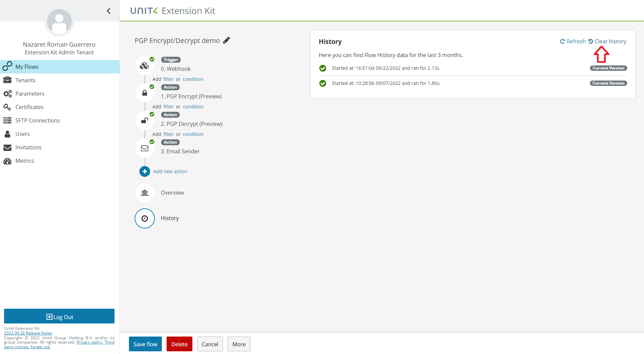Screen dimensions: 644x354
Task: Click the Tenants briefcase icon
Action: pyautogui.click(x=7, y=80)
